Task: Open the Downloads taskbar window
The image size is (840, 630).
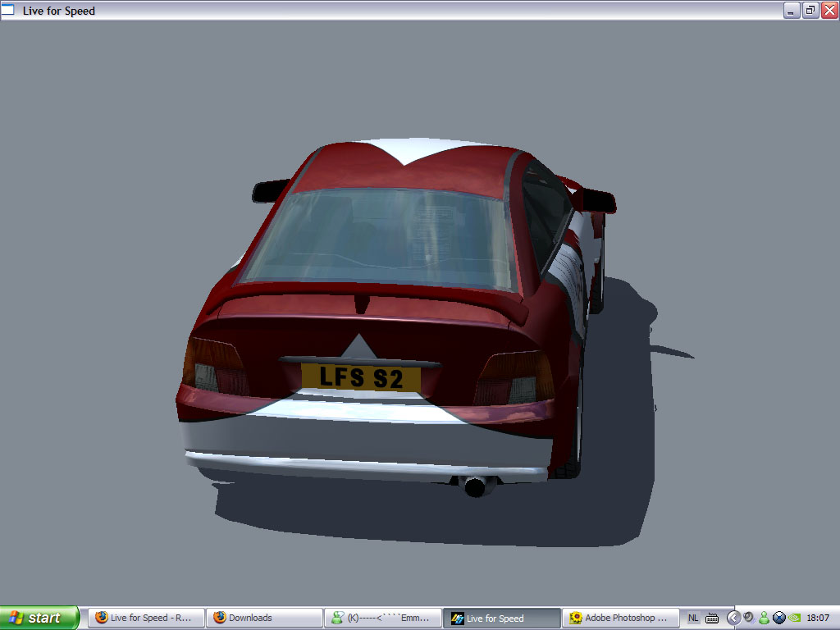Action: (265, 618)
